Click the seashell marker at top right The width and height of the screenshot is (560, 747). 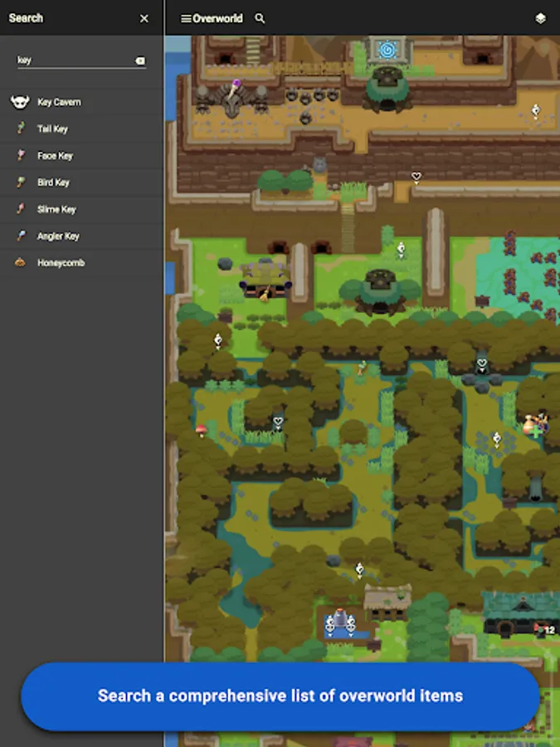coord(536,111)
